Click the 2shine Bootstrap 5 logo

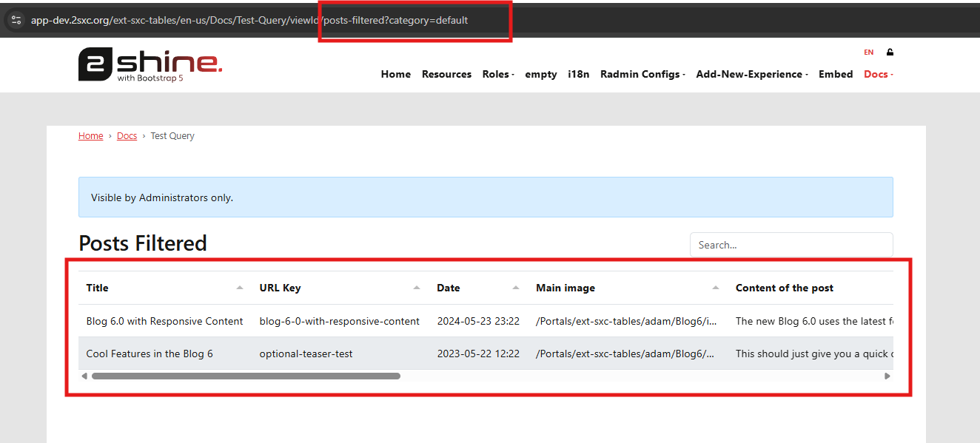150,64
